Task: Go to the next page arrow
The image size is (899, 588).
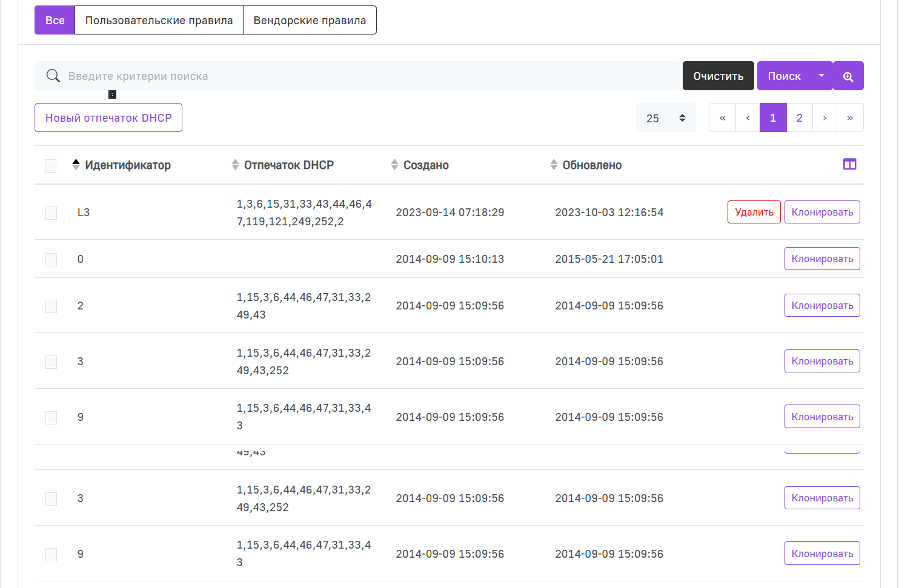Action: coord(824,118)
